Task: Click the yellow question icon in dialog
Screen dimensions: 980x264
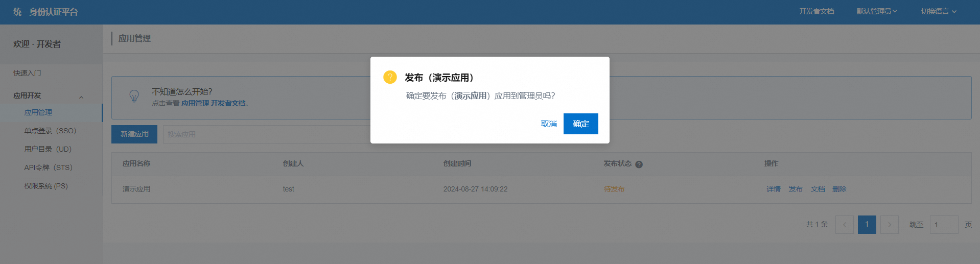Action: [x=390, y=77]
